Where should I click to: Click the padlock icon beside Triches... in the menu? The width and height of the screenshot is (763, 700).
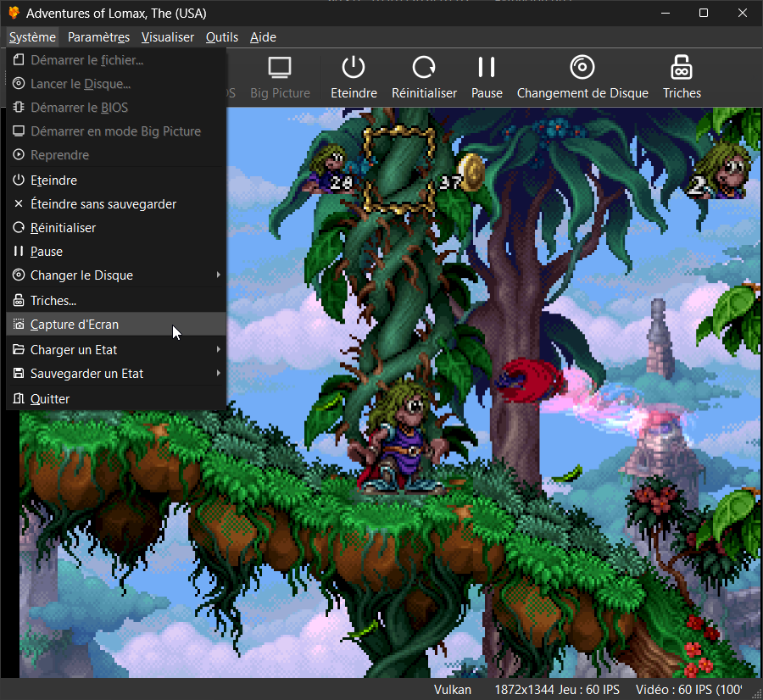click(x=19, y=300)
